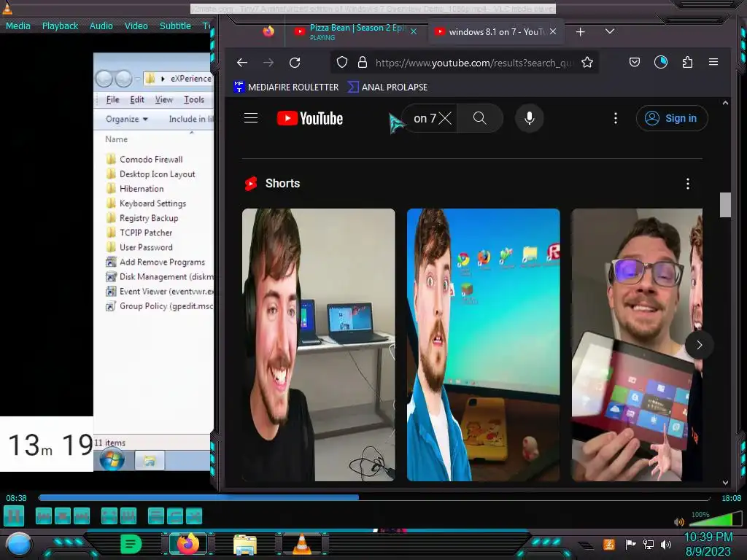List all tabs dropdown arrow
The height and width of the screenshot is (560, 747).
(609, 31)
